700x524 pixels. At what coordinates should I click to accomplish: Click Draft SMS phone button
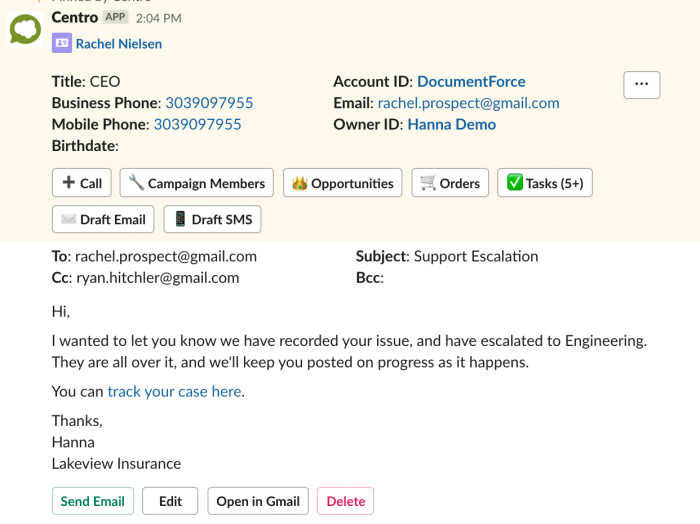(x=212, y=219)
